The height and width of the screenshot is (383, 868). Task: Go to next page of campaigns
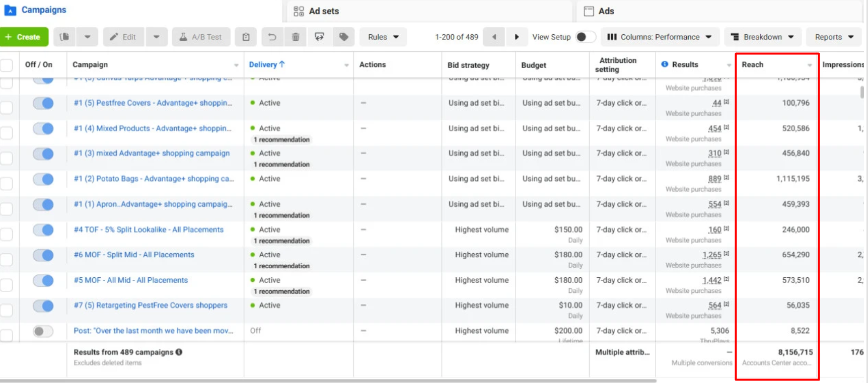(x=517, y=37)
